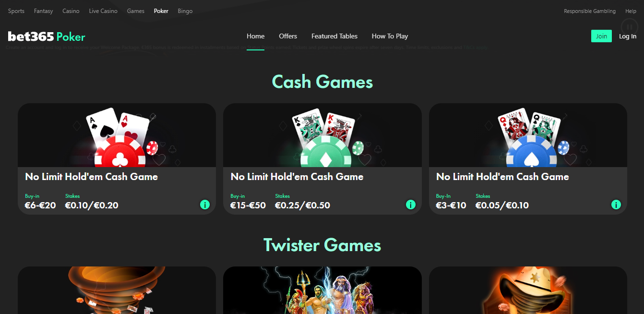
Task: Open the tornado Twister game tile
Action: coord(117,290)
